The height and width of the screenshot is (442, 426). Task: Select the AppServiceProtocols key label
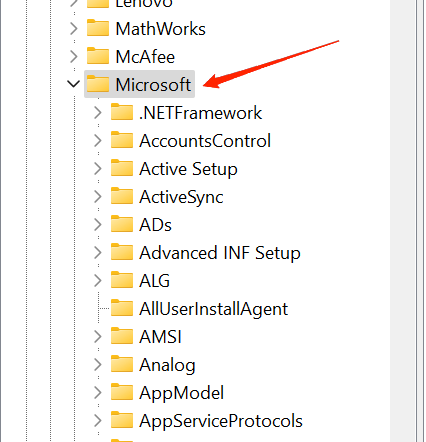pyautogui.click(x=221, y=421)
